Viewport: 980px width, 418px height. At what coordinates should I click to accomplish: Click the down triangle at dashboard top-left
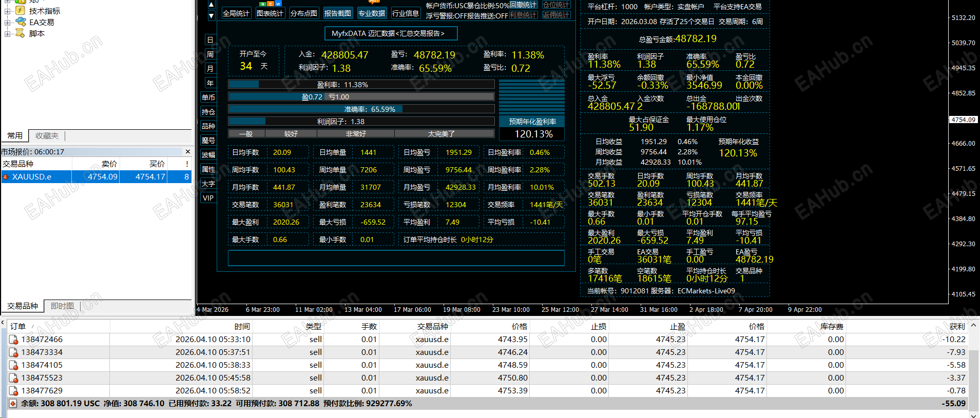pyautogui.click(x=211, y=16)
